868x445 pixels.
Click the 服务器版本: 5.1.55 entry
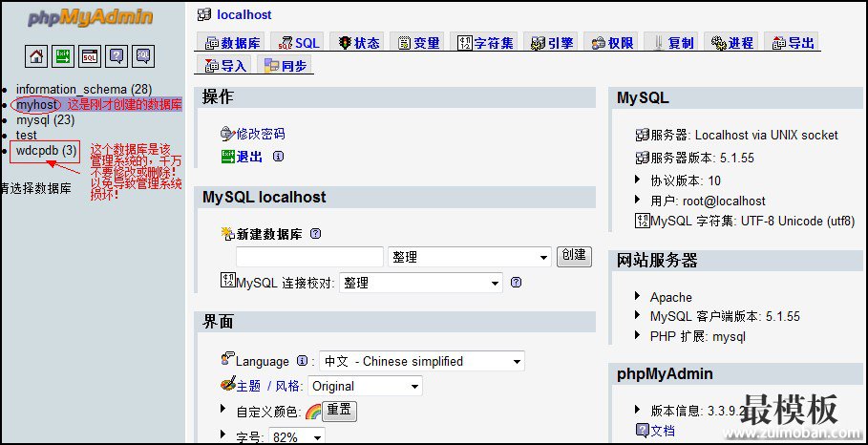click(x=702, y=158)
